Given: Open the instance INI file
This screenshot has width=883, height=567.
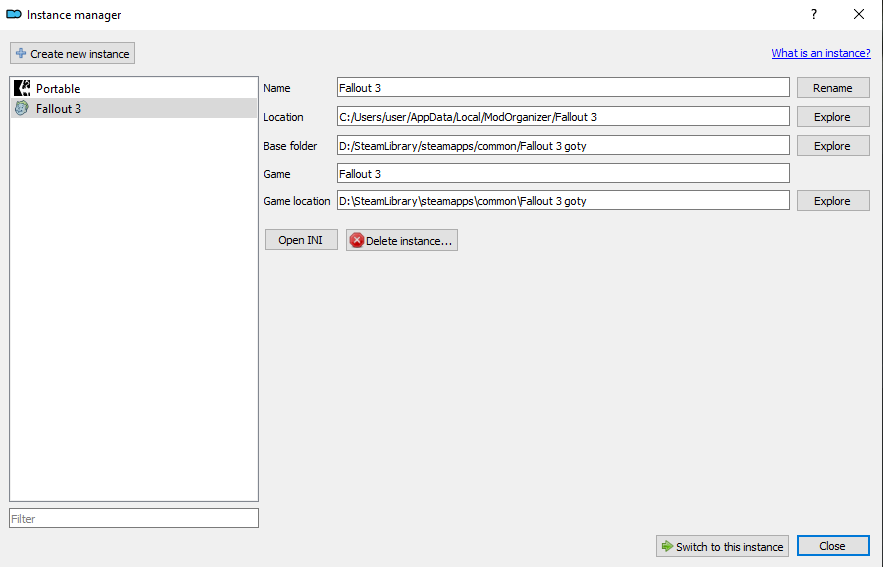Looking at the screenshot, I should click(301, 240).
